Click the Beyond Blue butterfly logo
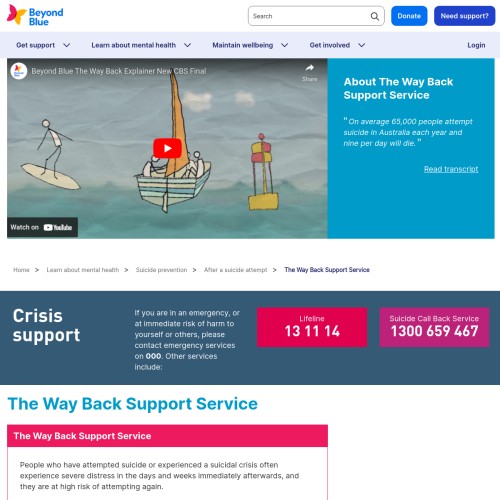 pos(35,15)
